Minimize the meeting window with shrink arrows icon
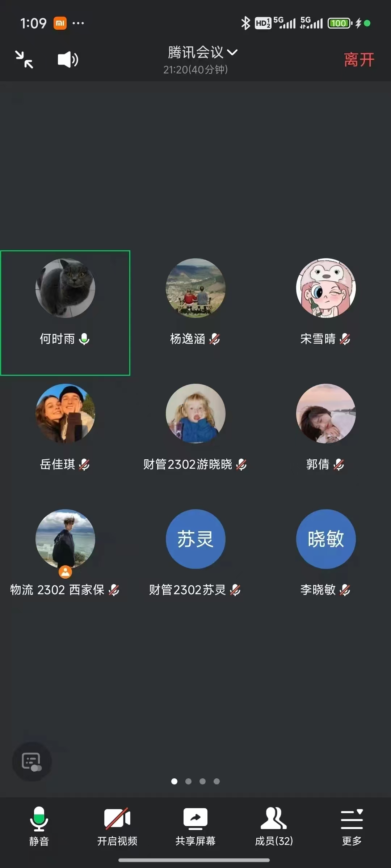This screenshot has width=391, height=868. click(x=24, y=60)
